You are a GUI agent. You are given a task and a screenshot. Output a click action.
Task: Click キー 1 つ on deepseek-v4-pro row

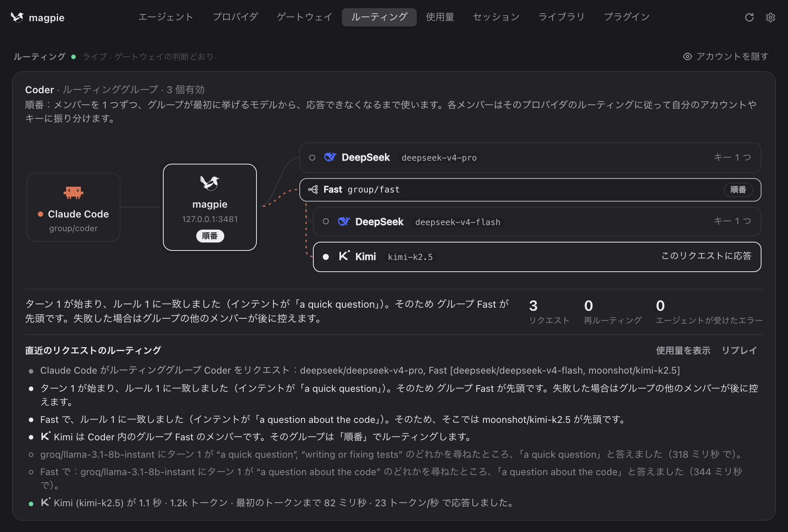(x=733, y=157)
